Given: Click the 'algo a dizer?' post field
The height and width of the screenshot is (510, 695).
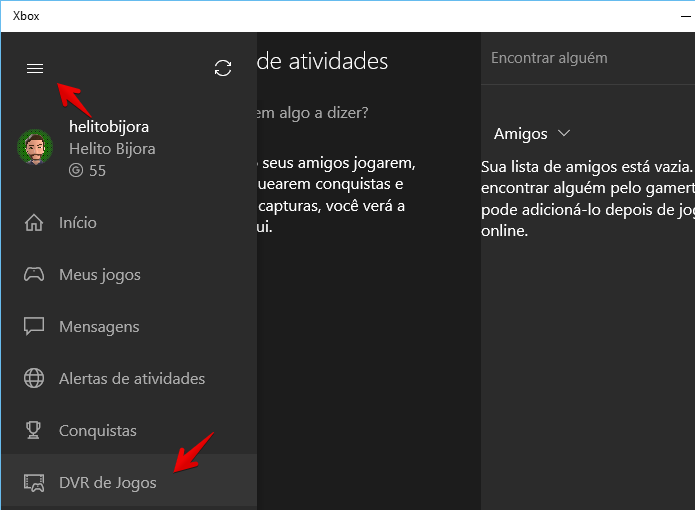Looking at the screenshot, I should (312, 113).
